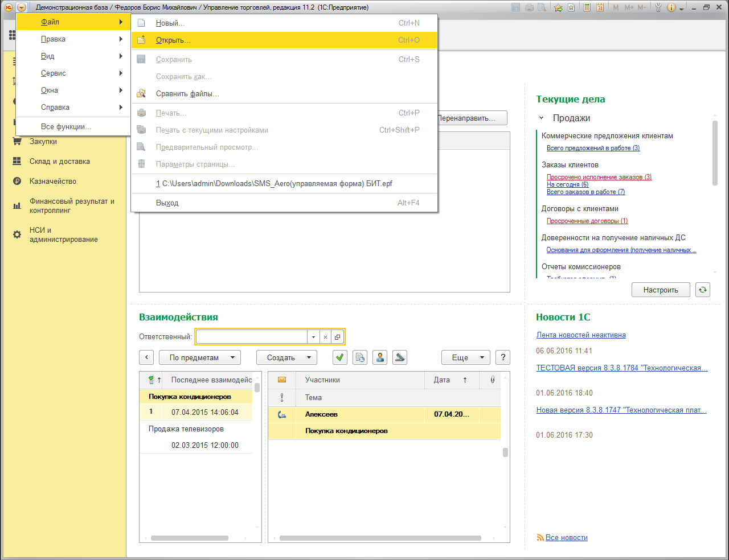Clear the Ответственный field with the x button

pos(325,337)
